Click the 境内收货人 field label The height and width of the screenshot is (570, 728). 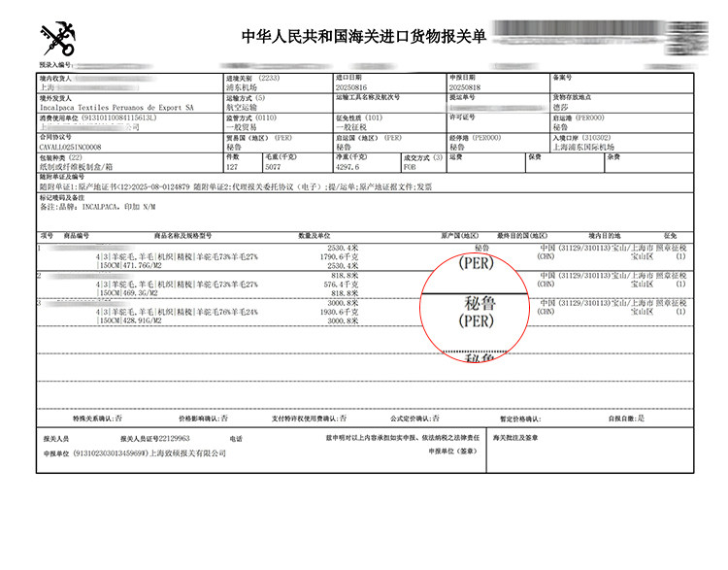(x=55, y=79)
